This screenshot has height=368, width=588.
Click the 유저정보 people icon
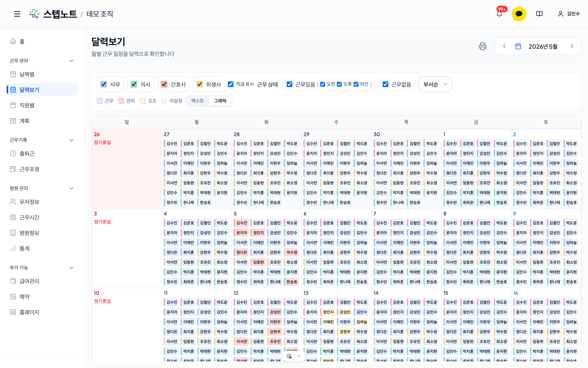[x=13, y=202]
